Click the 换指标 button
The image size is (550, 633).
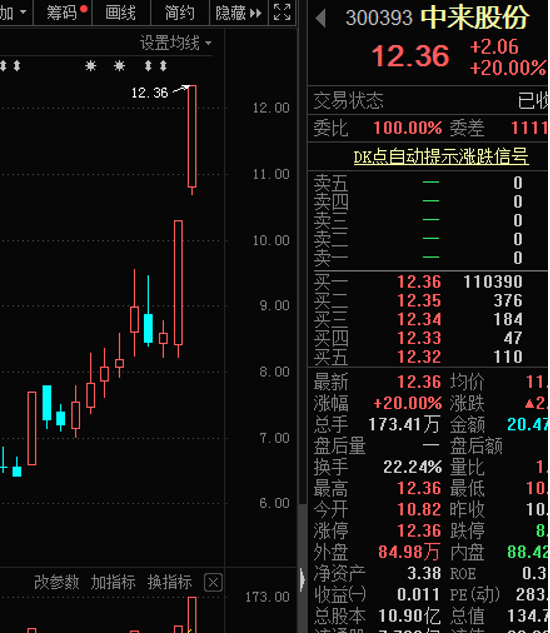170,582
